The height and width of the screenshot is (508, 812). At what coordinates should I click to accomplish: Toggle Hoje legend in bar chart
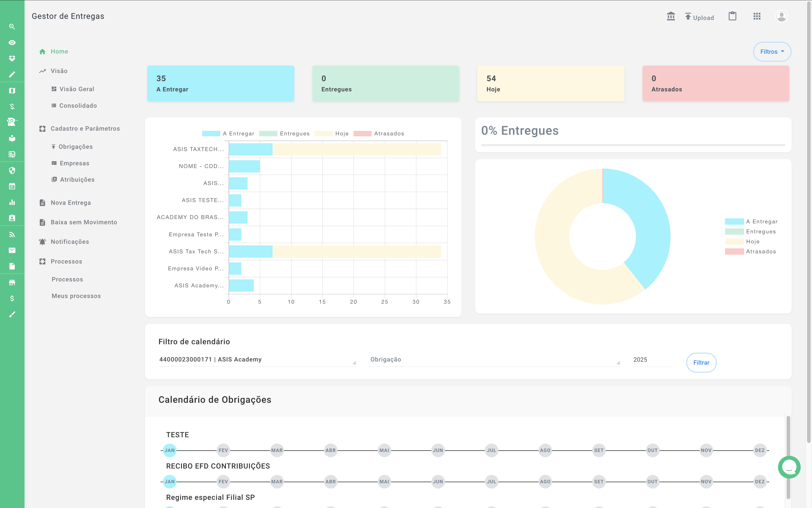pyautogui.click(x=332, y=133)
